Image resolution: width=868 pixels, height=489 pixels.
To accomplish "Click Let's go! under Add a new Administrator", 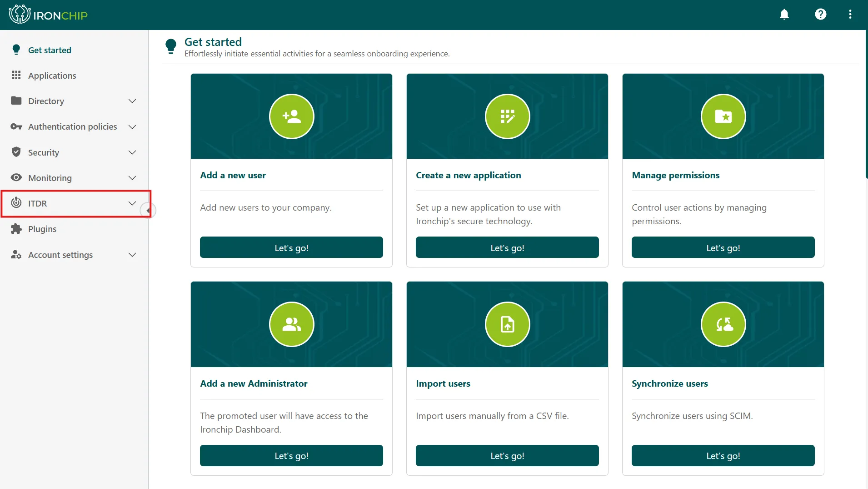I will pos(291,455).
